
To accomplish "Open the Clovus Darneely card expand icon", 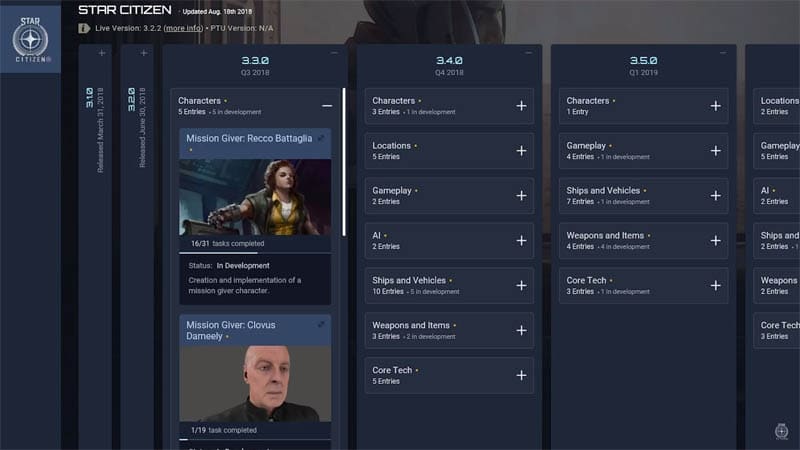I will [x=321, y=324].
